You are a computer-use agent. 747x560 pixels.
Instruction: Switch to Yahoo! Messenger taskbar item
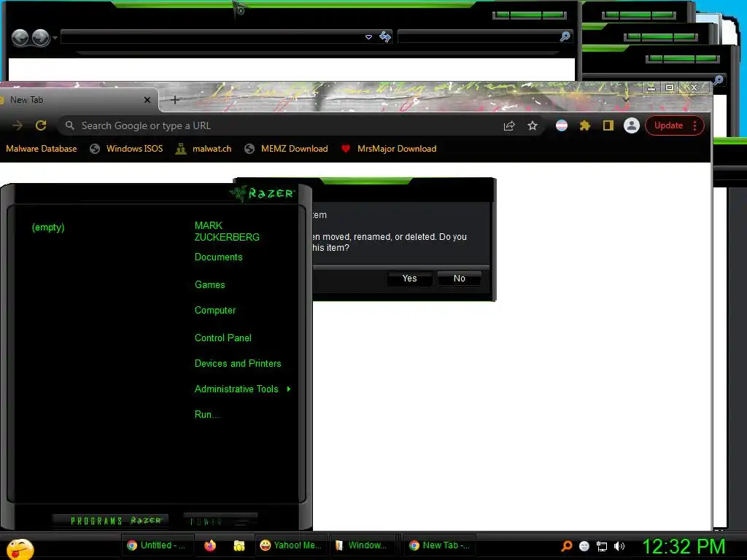coord(290,545)
